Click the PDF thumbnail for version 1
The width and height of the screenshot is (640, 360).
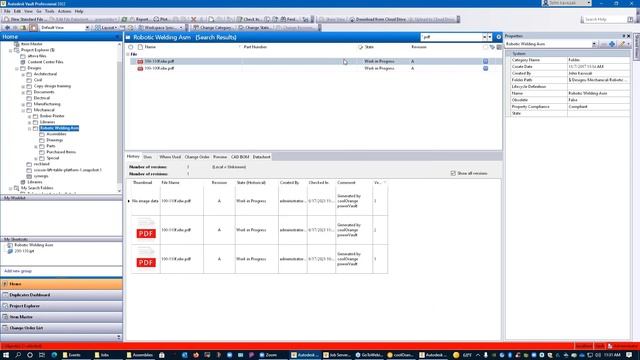coord(146,259)
